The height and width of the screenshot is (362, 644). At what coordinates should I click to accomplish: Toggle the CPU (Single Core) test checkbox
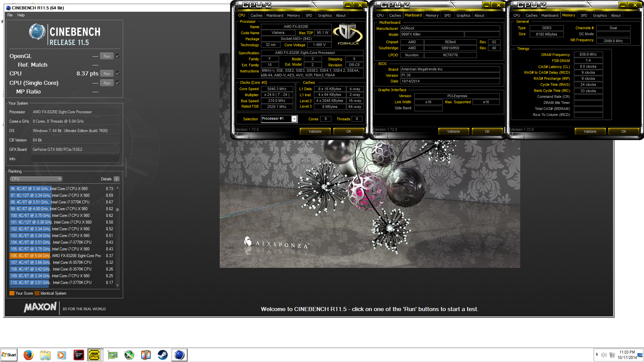(118, 82)
